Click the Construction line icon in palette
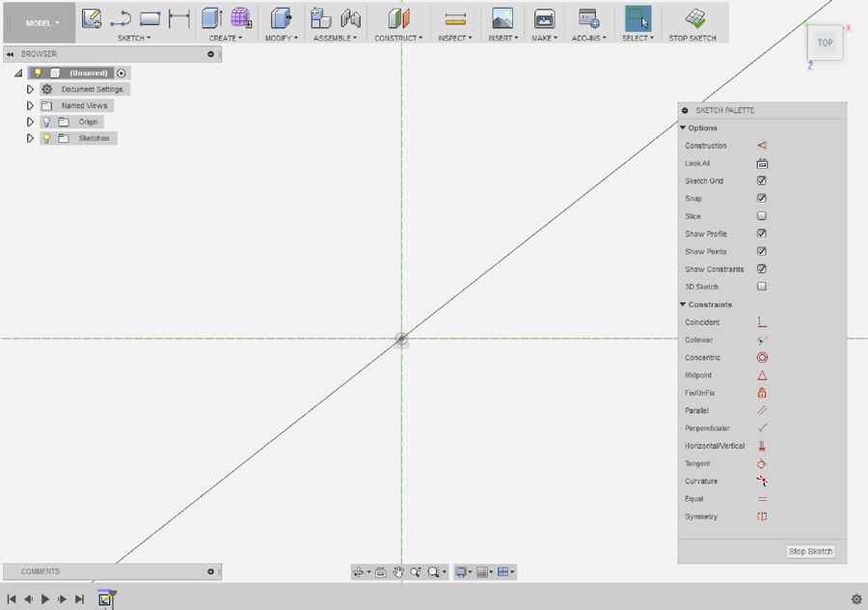The width and height of the screenshot is (868, 610). tap(762, 145)
